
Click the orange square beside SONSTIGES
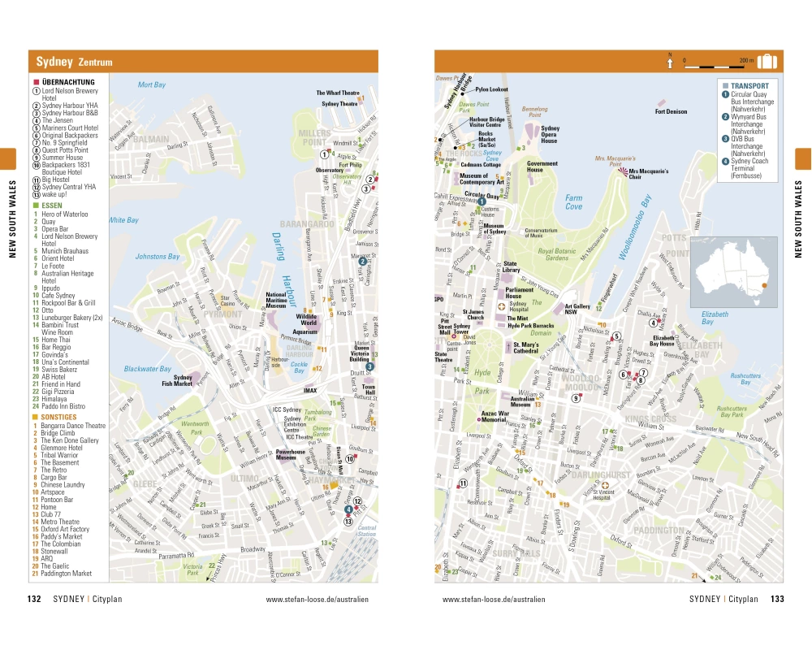(35, 417)
